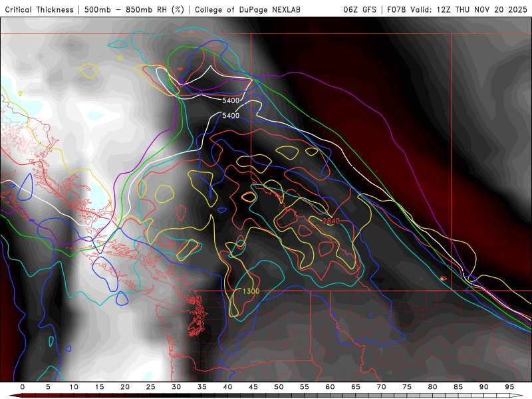Click the "F078" forecast hour text
This screenshot has height=399, width=532.
[396, 9]
